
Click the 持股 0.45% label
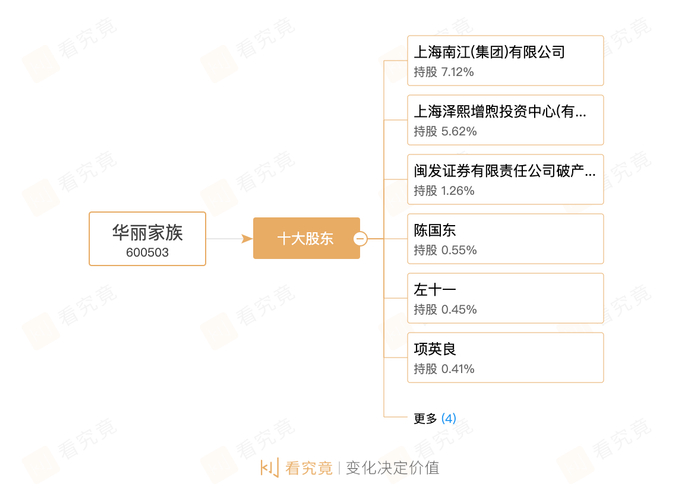pos(445,309)
